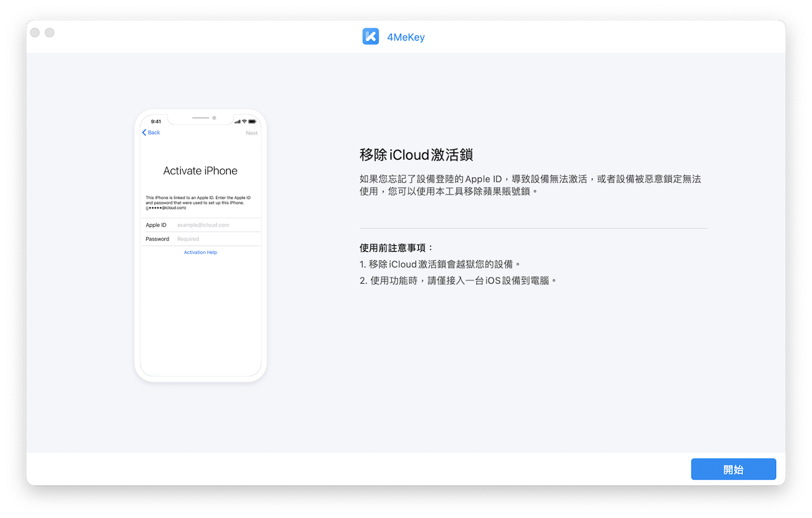Click the 使用前註意事項 label

pos(397,248)
